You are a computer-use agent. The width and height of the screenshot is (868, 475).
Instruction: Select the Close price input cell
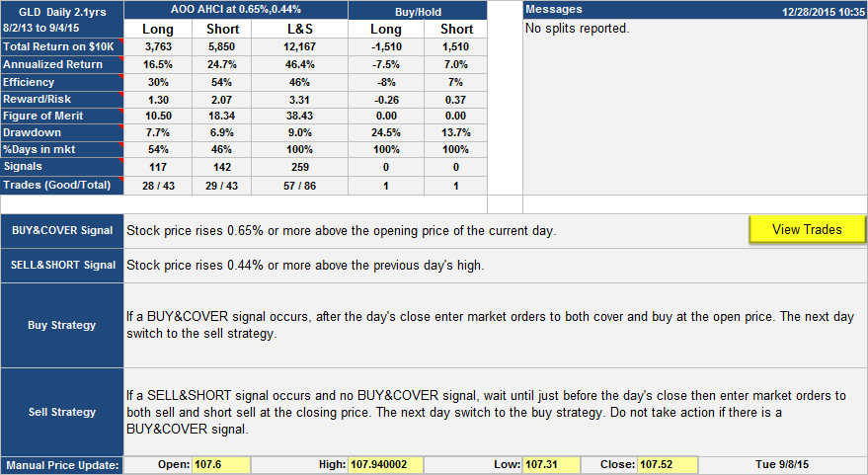pos(667,465)
